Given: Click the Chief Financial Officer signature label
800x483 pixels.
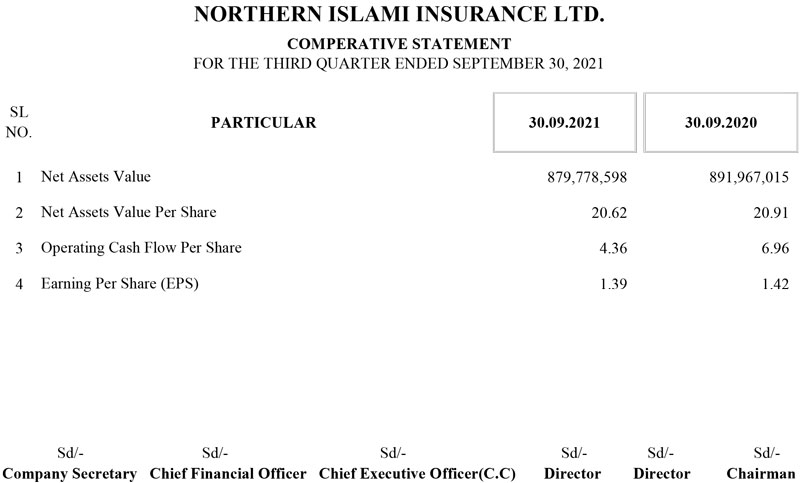Looking at the screenshot, I should pos(228,473).
